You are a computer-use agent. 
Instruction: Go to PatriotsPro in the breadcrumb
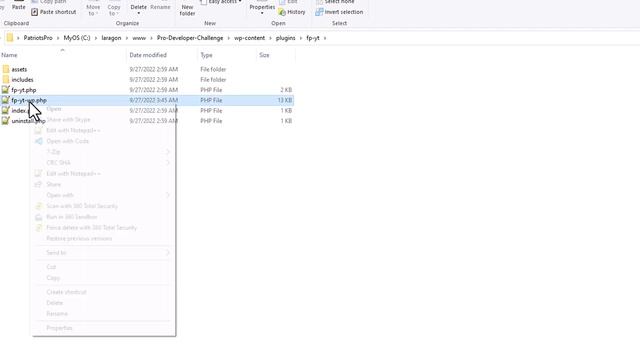point(38,38)
